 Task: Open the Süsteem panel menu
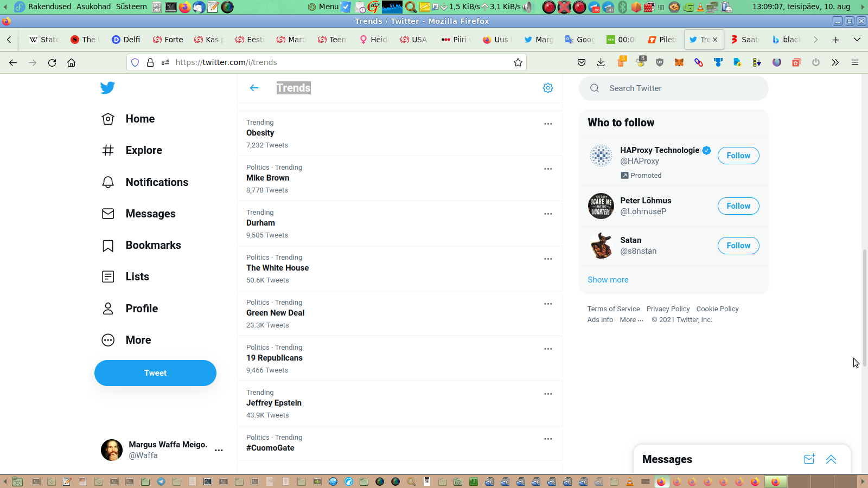(x=131, y=7)
